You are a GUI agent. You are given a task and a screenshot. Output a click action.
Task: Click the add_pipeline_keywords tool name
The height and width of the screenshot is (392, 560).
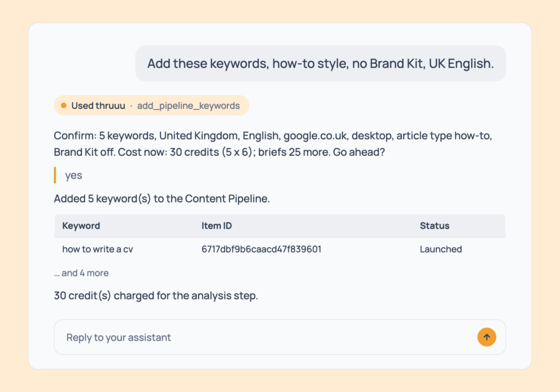click(x=188, y=106)
